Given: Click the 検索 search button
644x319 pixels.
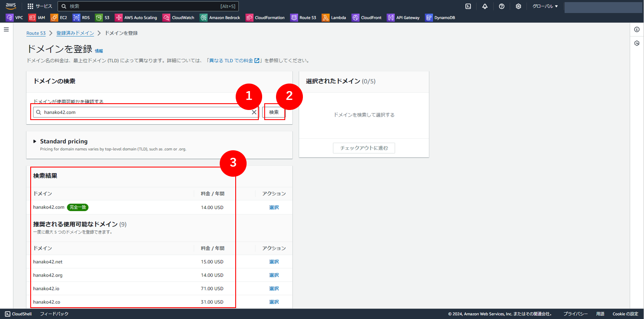Looking at the screenshot, I should click(x=274, y=112).
